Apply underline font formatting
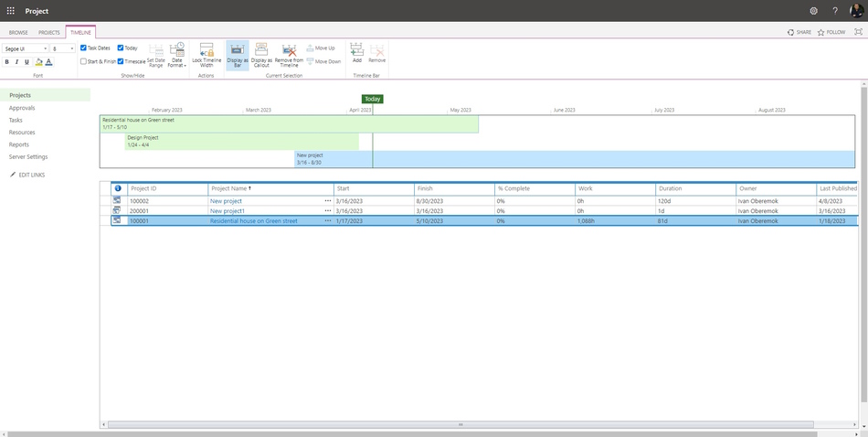The height and width of the screenshot is (437, 868). [26, 62]
